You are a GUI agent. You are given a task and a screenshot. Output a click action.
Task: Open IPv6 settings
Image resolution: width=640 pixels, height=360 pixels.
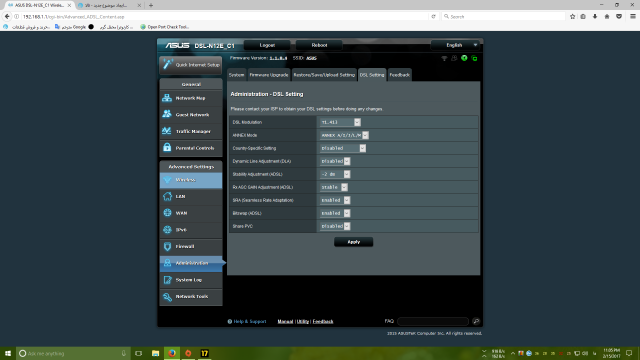191,230
